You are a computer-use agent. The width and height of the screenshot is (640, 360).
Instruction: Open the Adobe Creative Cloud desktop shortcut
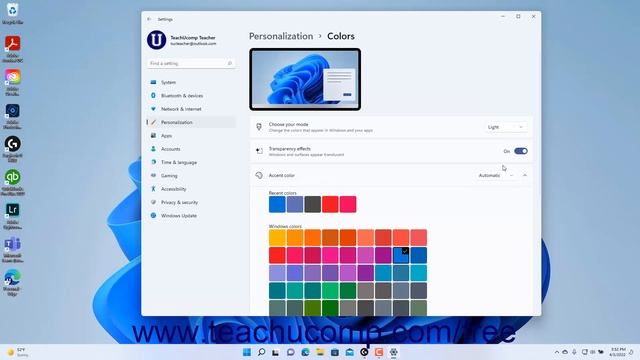pos(13,82)
